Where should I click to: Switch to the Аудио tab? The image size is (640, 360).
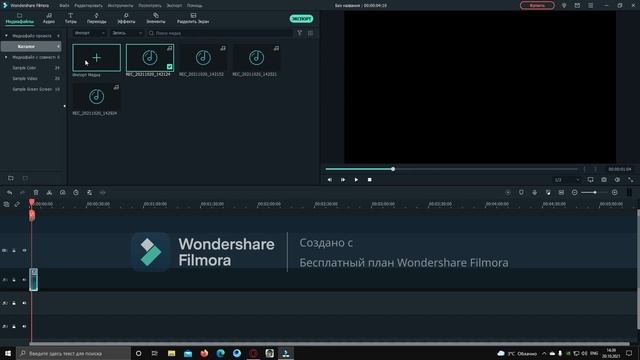49,18
